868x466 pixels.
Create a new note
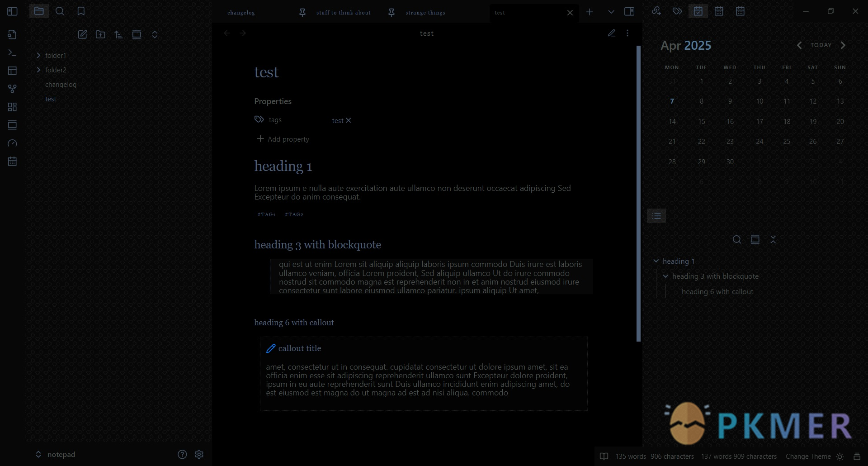[x=82, y=34]
